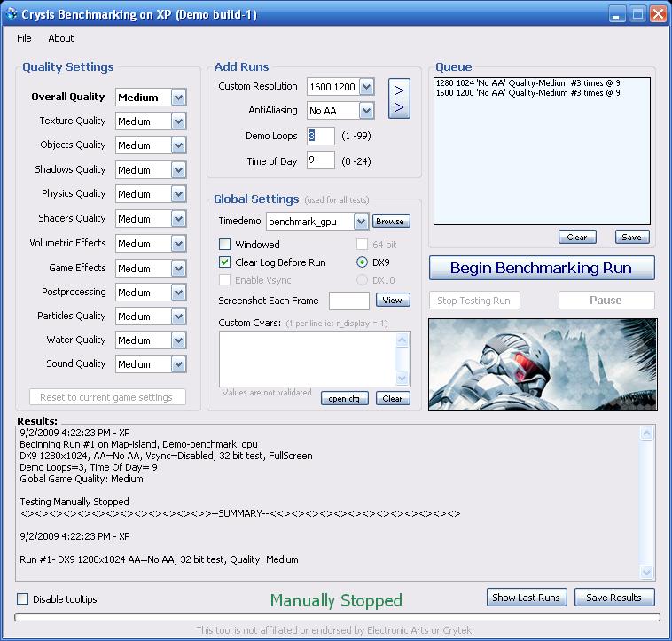Expand Volumetric Effects dropdown
Viewport: 672px width, 641px height.
[179, 244]
